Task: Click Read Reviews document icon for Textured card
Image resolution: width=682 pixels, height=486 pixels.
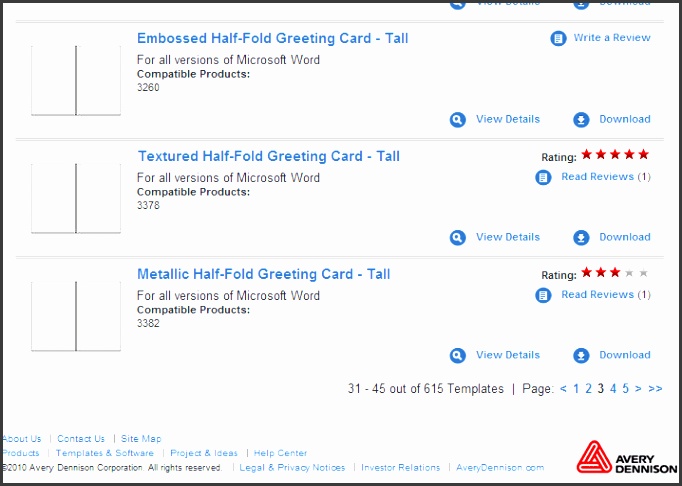Action: click(543, 178)
